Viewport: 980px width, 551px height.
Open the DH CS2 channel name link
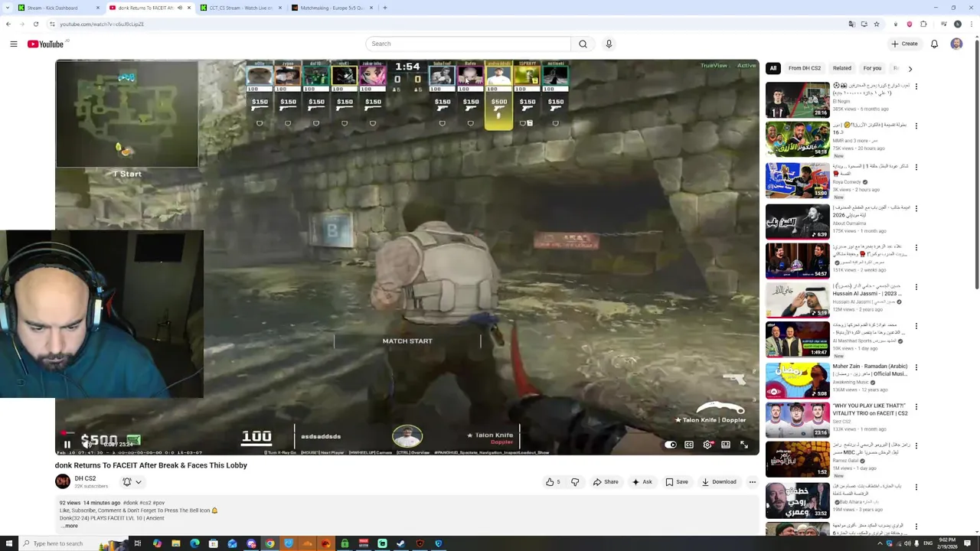click(x=85, y=478)
